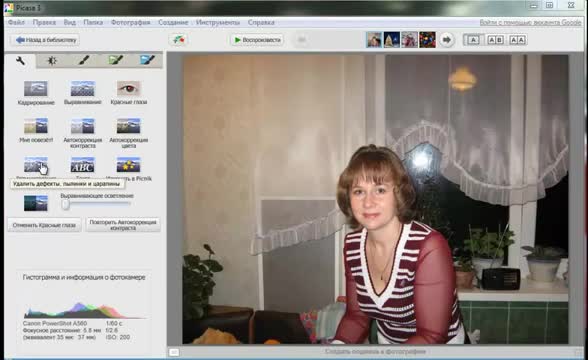Image resolution: width=588 pixels, height=360 pixels.
Task: Apply Автокоррекция контраста tool
Action: [x=82, y=133]
